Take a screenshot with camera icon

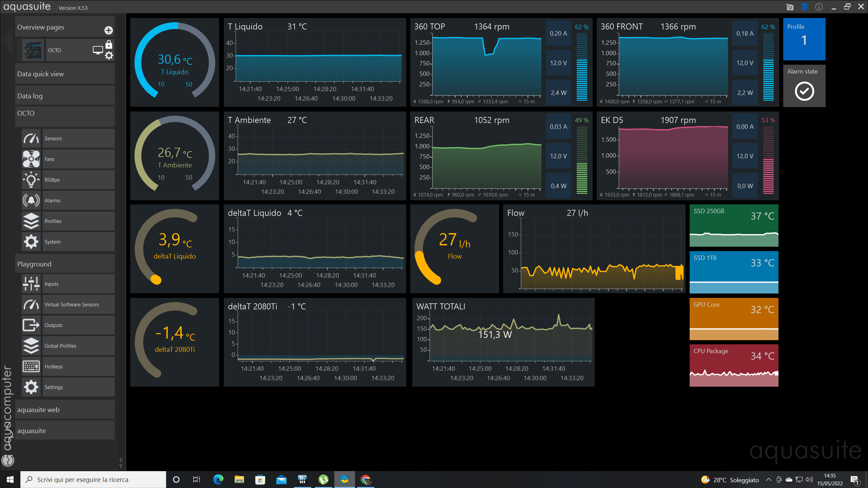pyautogui.click(x=790, y=7)
